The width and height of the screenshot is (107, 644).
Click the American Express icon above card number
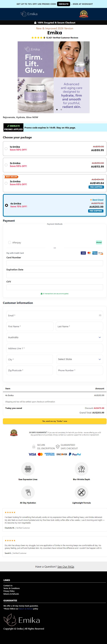click(x=95, y=253)
